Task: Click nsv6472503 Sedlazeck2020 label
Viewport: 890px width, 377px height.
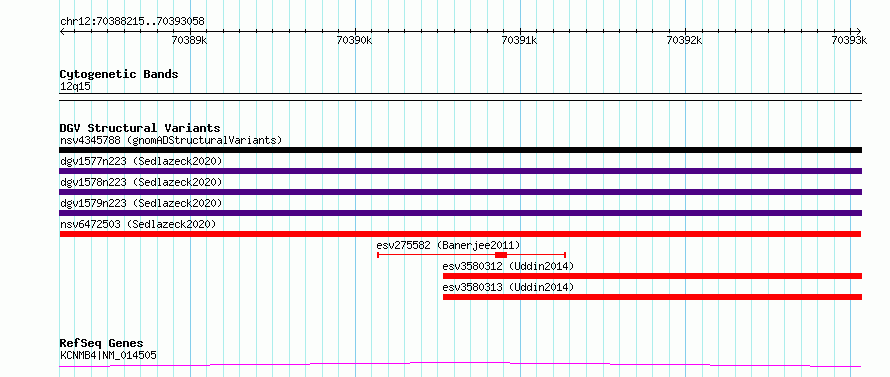Action: 138,224
